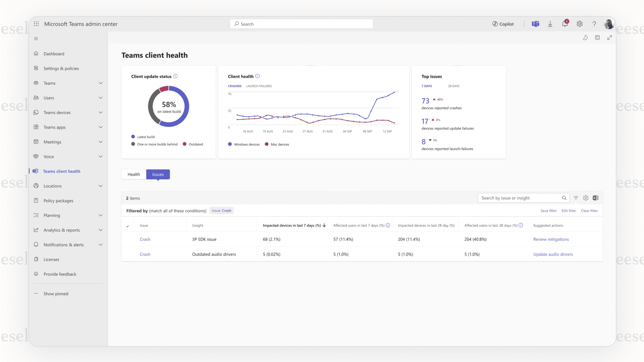
Task: Expand the page to full screen via diagonal arrows icon
Action: pos(609,38)
